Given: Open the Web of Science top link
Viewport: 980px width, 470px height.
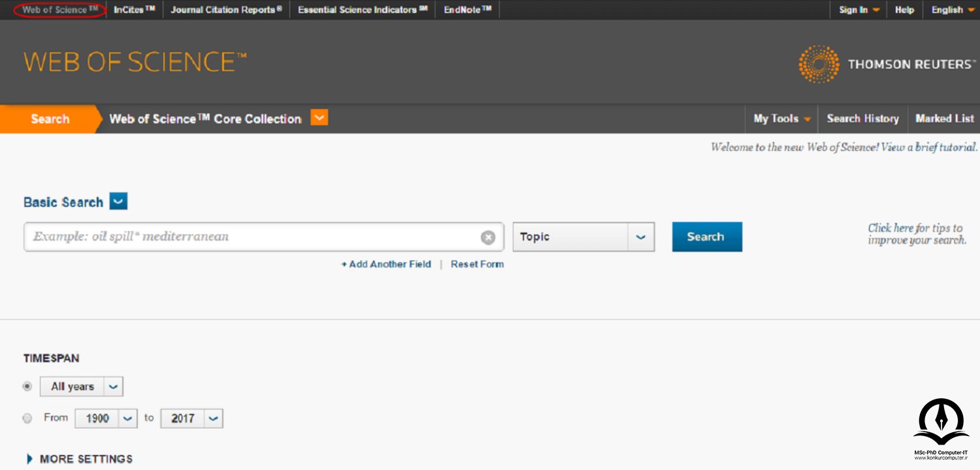Looking at the screenshot, I should click(59, 10).
